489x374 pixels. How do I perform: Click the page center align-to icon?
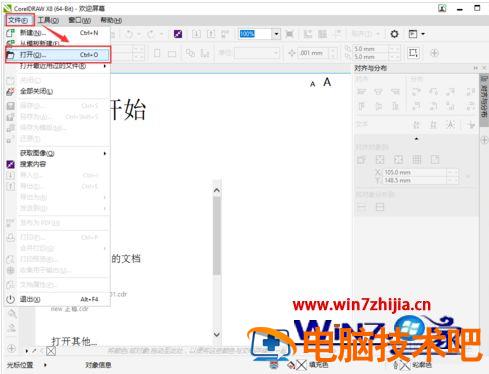click(398, 160)
